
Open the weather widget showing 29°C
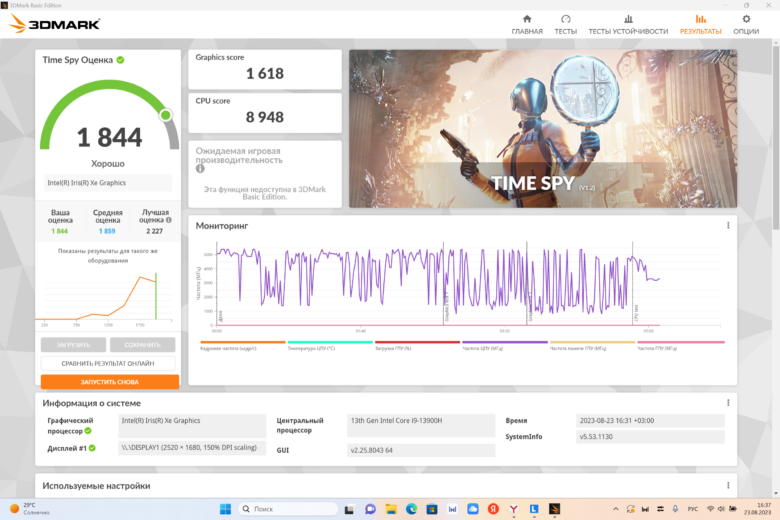(30, 509)
